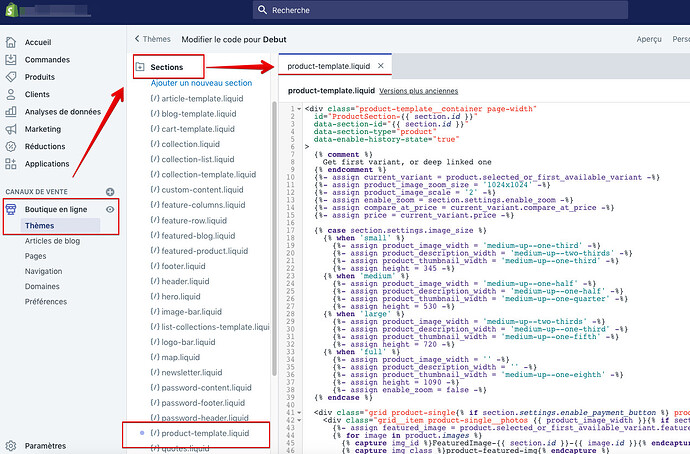Screen dimensions: 690x454
Task: Collapse code fold arrow at line 42
Action: click(x=299, y=420)
